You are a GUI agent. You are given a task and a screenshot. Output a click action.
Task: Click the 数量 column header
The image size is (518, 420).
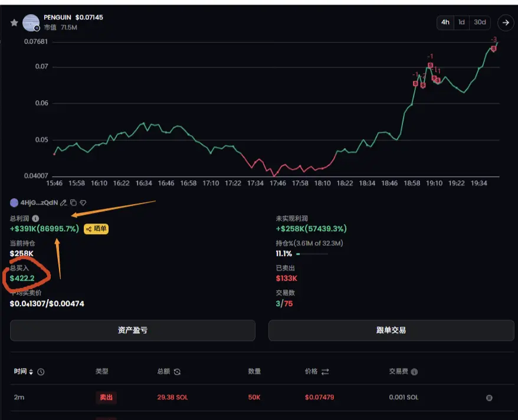coord(254,372)
